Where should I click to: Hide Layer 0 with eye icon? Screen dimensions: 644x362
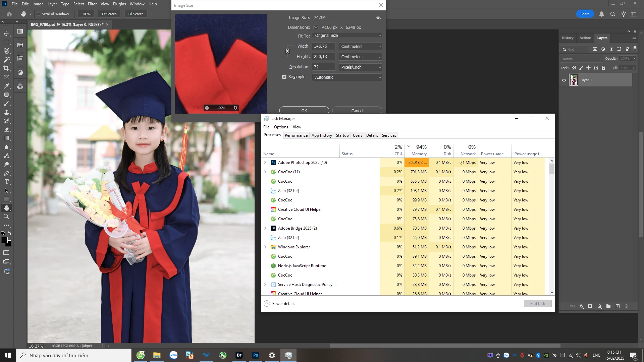click(564, 80)
